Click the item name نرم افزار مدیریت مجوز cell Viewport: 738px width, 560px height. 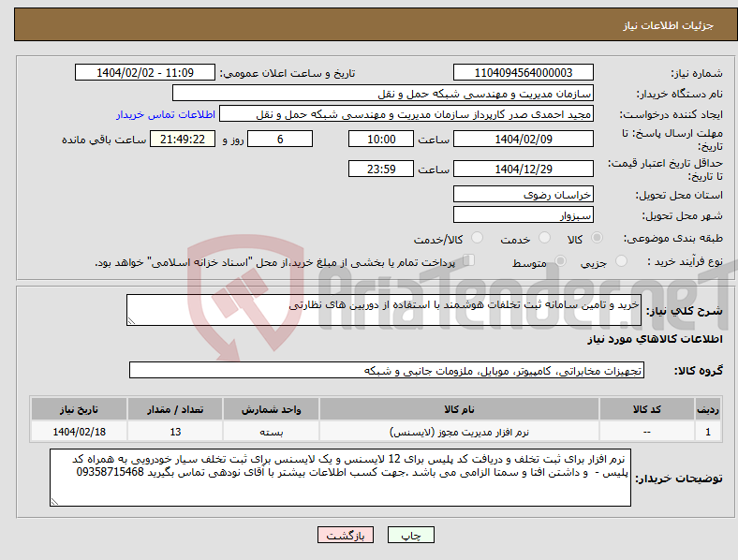pos(459,432)
